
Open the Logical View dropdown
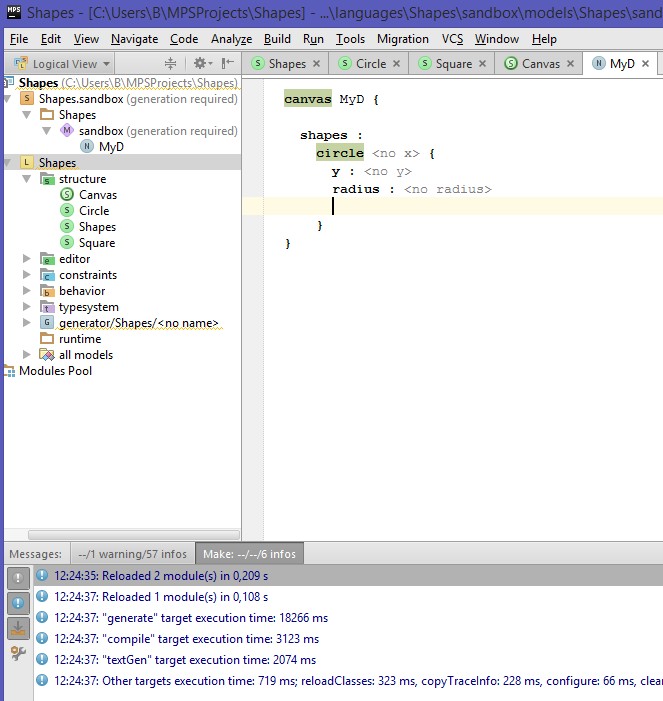click(x=64, y=63)
